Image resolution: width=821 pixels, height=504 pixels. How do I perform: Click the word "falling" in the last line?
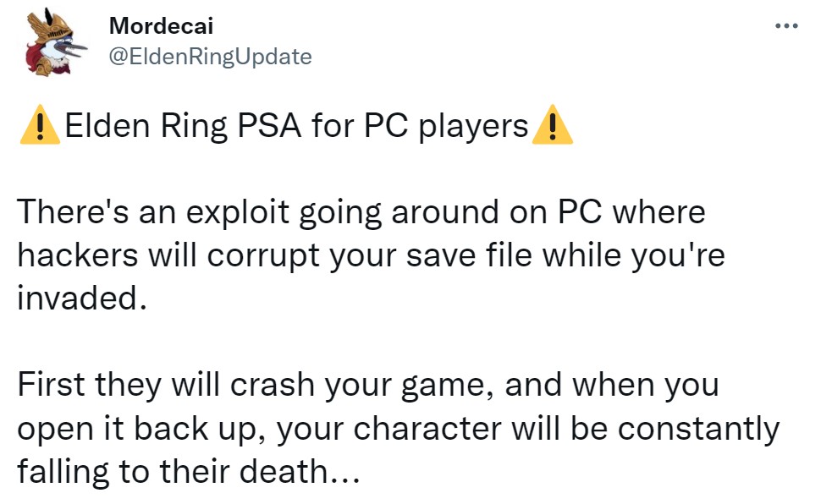tap(63, 472)
